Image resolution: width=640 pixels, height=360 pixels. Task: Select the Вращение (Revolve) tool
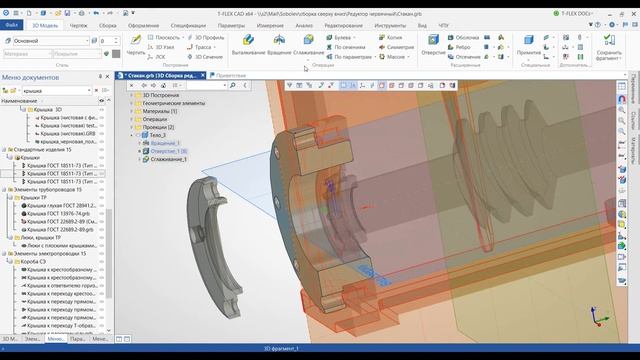click(x=280, y=44)
